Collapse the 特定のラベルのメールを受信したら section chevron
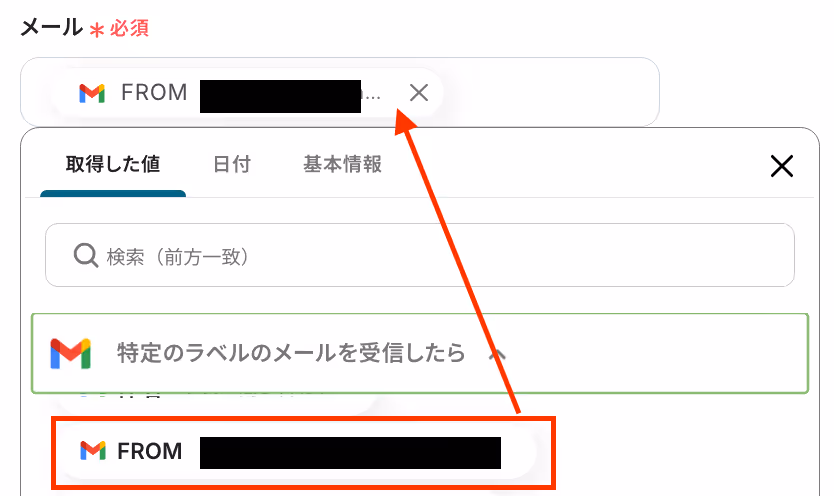Image resolution: width=834 pixels, height=496 pixels. tap(497, 354)
